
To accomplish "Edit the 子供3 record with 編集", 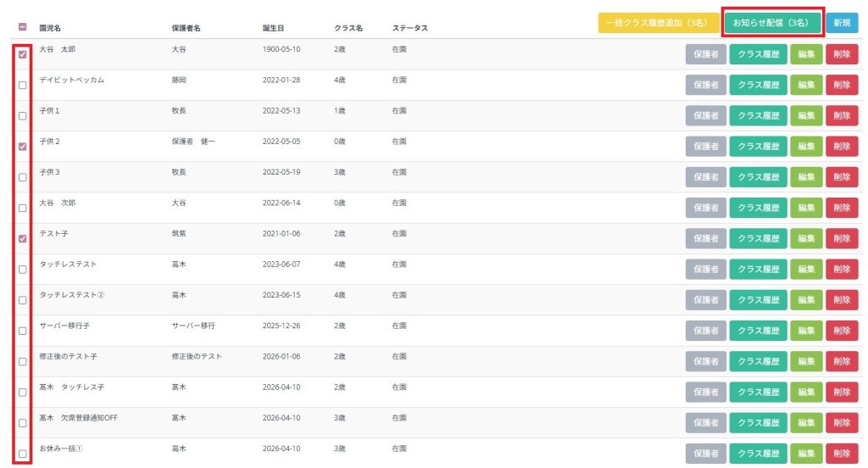I will [x=806, y=177].
